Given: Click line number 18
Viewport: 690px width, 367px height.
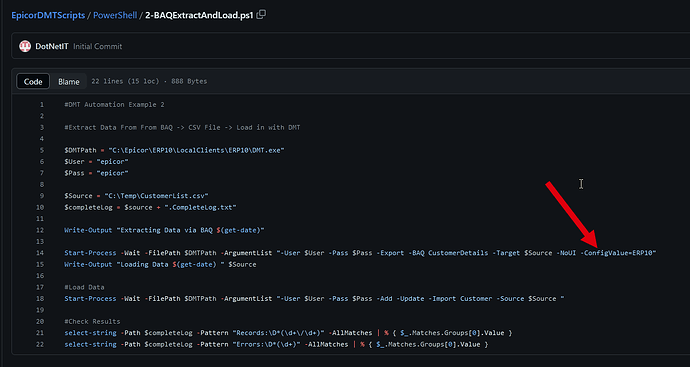Looking at the screenshot, I should coord(40,299).
